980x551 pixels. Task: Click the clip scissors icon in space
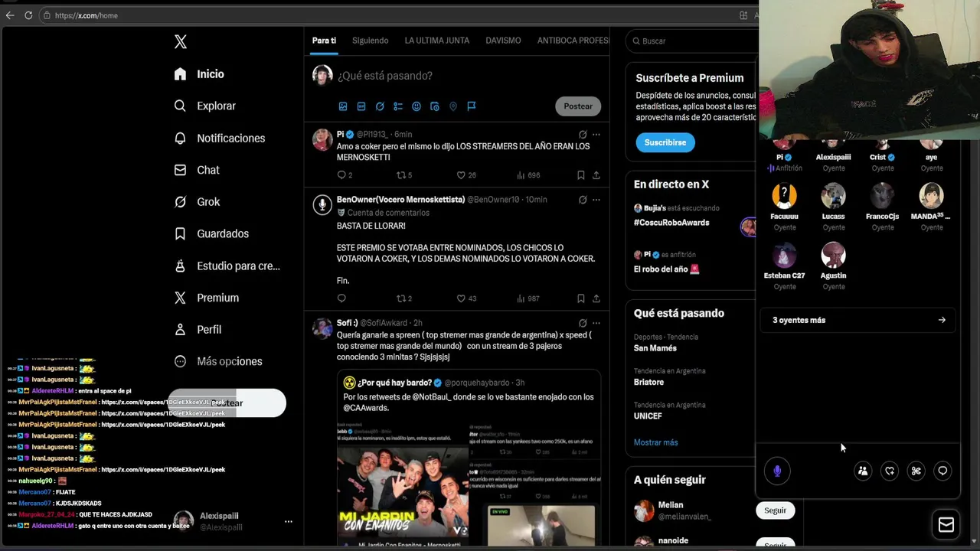916,471
